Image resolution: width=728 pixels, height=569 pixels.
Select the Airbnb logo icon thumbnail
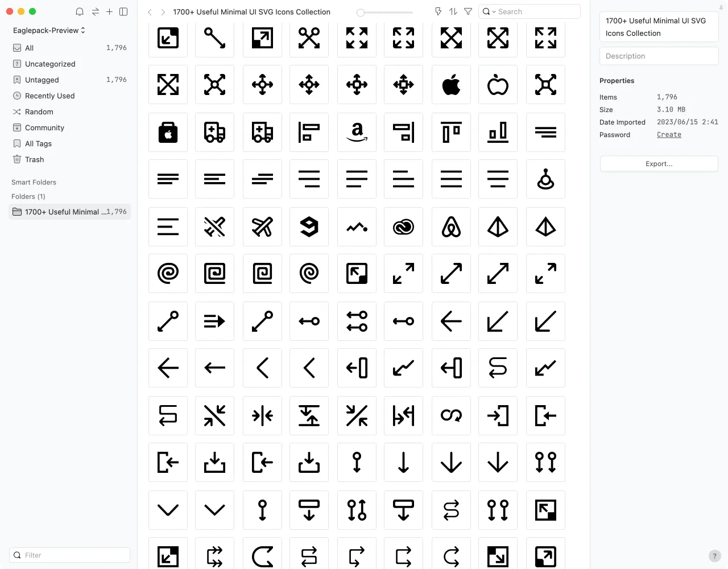[451, 227]
